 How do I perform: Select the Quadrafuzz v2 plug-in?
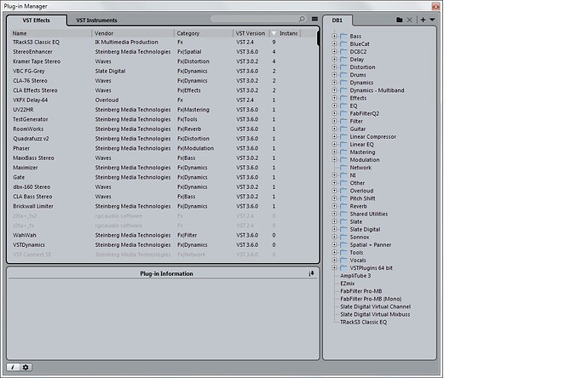(x=164, y=139)
